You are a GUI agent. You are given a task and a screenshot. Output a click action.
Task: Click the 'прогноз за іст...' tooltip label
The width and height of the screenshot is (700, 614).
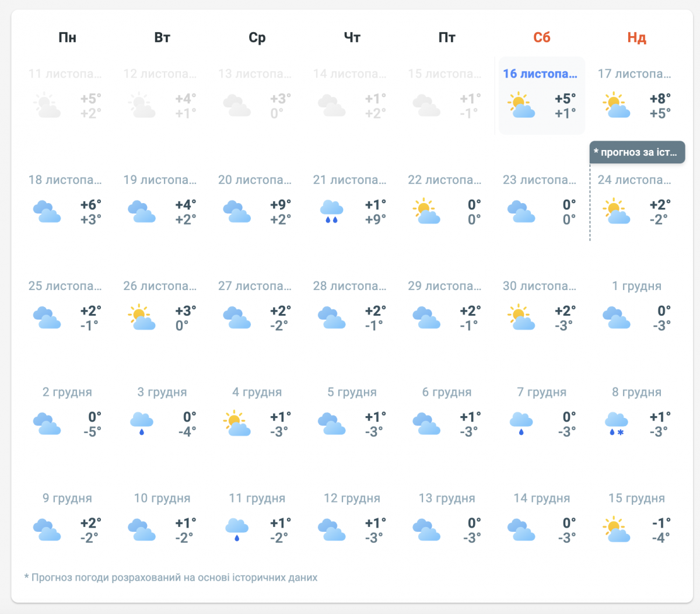[x=636, y=152]
